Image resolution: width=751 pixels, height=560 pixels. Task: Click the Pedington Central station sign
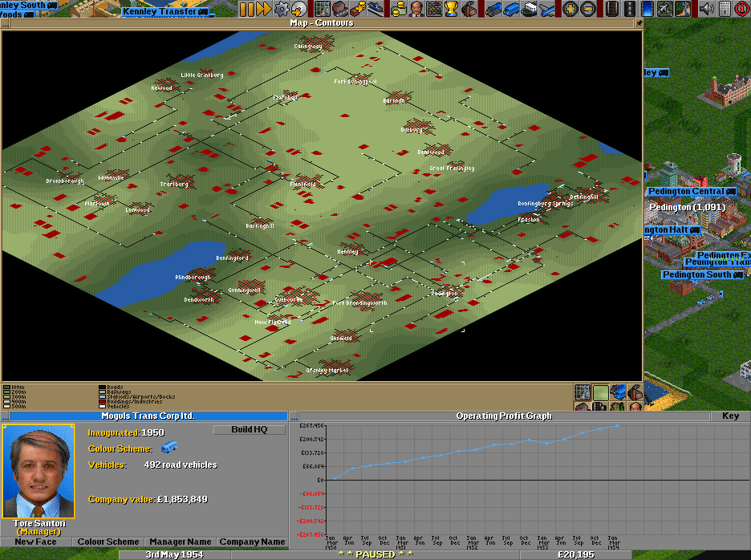tap(692, 191)
